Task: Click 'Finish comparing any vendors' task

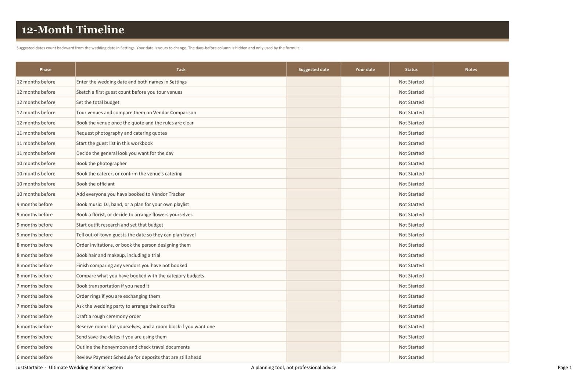Action: tap(181, 265)
